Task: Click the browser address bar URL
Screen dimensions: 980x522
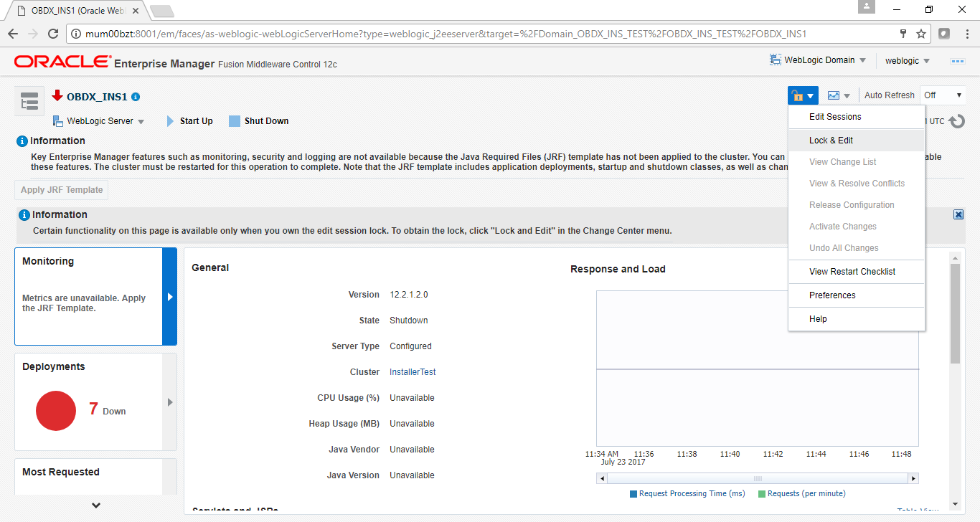Action: pyautogui.click(x=446, y=34)
